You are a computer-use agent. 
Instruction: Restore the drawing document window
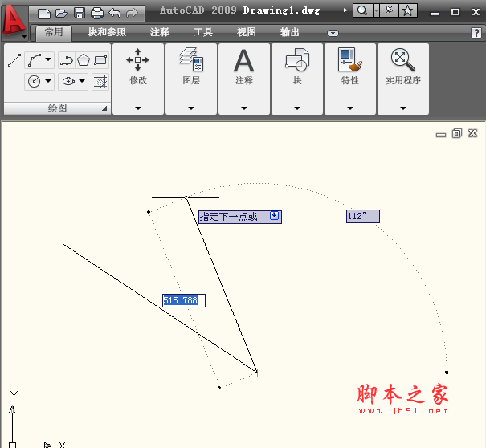point(457,133)
